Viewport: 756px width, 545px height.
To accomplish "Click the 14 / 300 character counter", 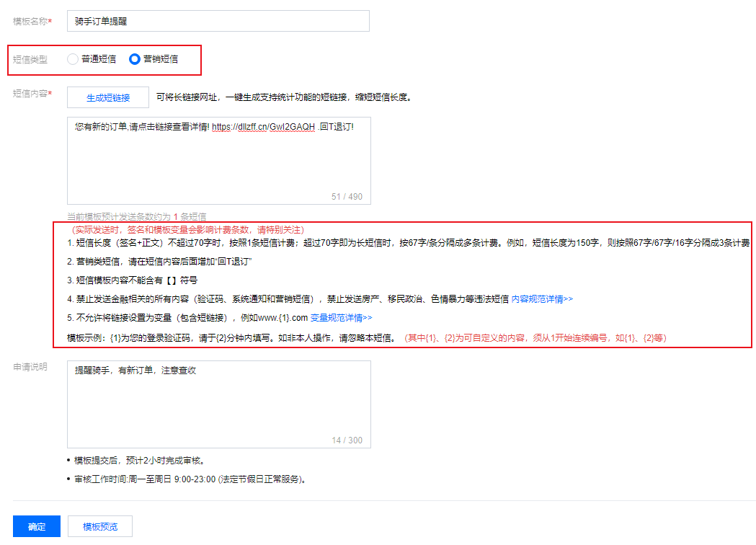I will (x=347, y=440).
